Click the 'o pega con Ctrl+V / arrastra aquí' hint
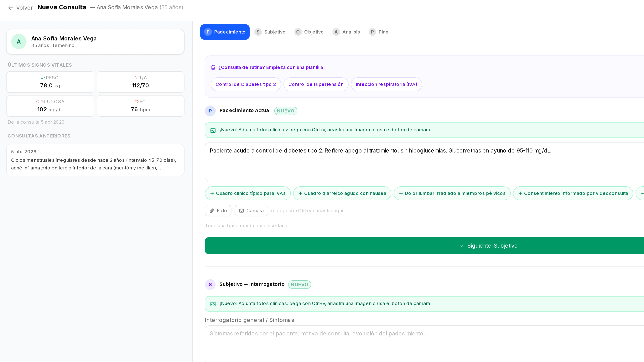644x362 pixels. tap(307, 211)
